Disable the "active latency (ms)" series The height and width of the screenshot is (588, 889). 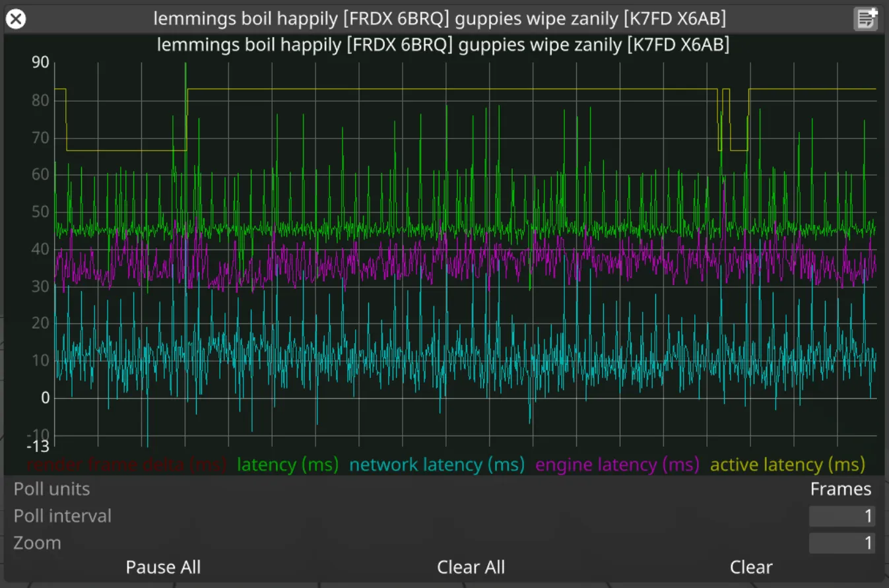tap(787, 465)
